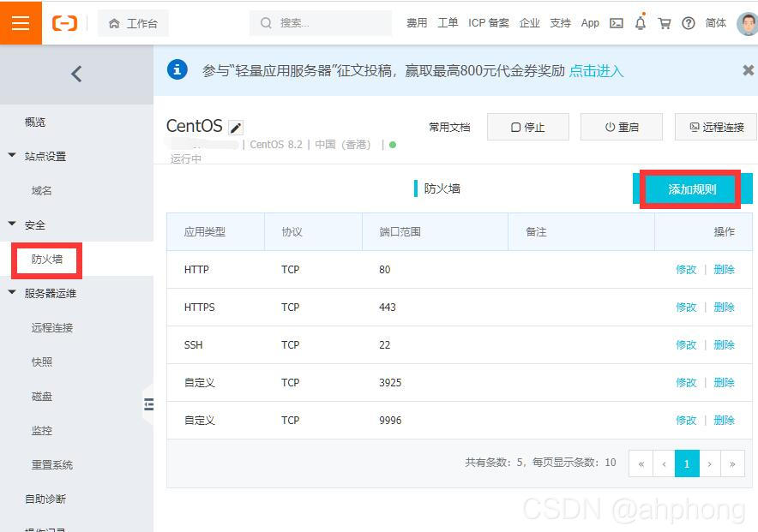Open 常用文档 documentation link
The width and height of the screenshot is (758, 532).
449,127
